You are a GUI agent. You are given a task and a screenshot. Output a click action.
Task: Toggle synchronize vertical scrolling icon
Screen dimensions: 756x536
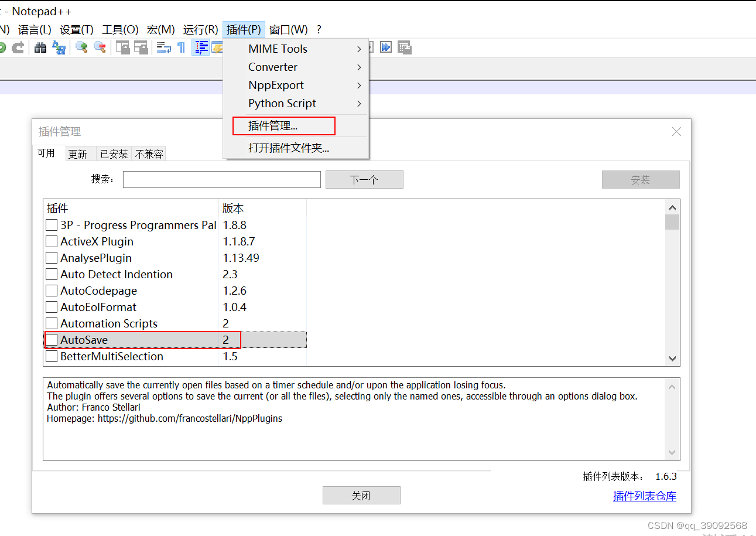click(x=122, y=47)
